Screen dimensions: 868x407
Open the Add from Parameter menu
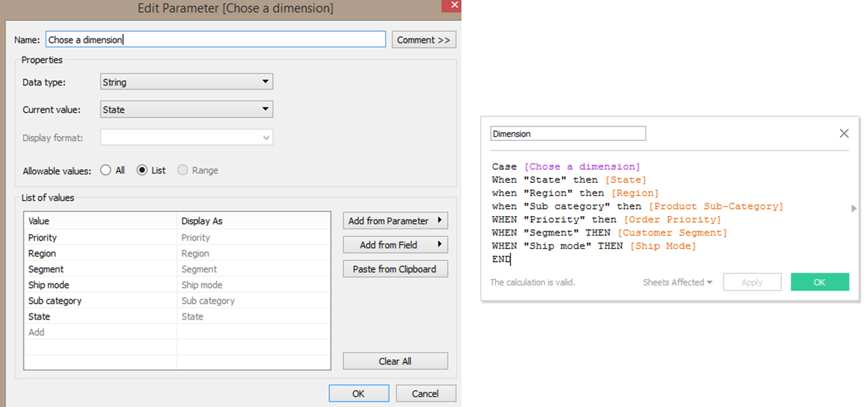tap(395, 221)
